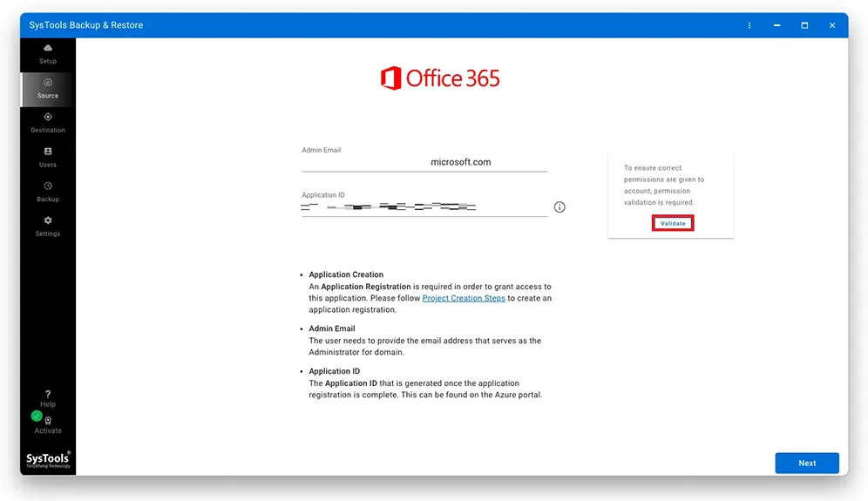Click the SysTools logo in sidebar
This screenshot has width=868, height=501.
[x=48, y=459]
